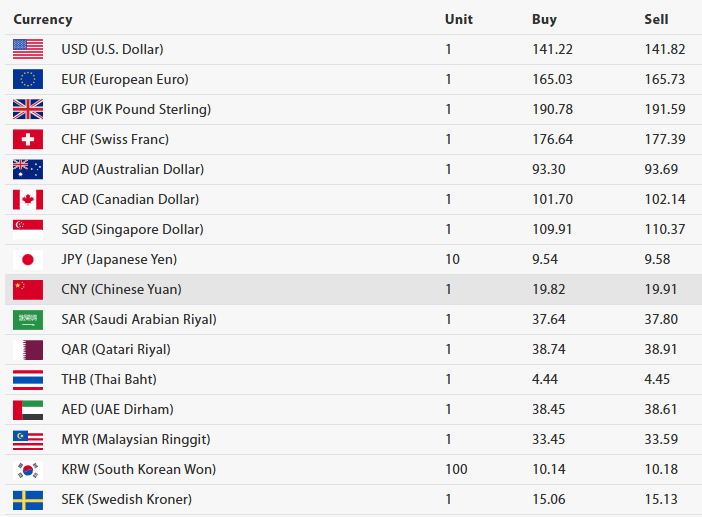Click the Sell column header
This screenshot has height=517, width=702.
pos(656,19)
